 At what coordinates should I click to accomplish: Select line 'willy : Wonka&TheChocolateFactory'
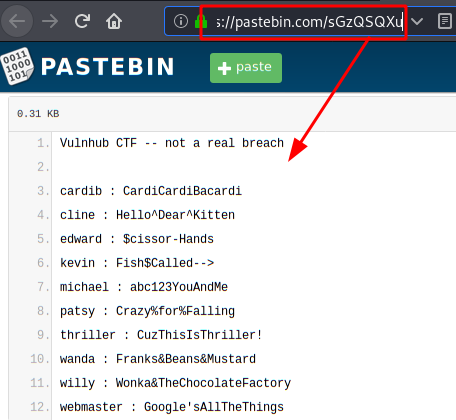175,383
